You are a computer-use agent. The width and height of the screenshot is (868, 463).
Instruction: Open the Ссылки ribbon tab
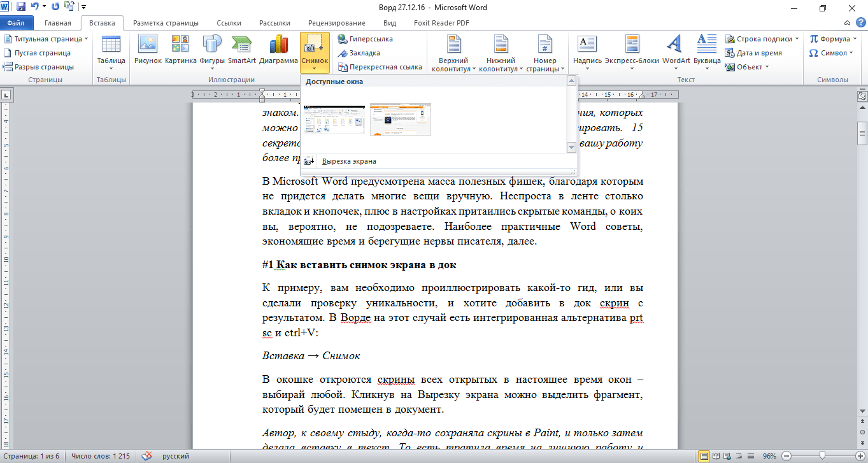coord(229,23)
